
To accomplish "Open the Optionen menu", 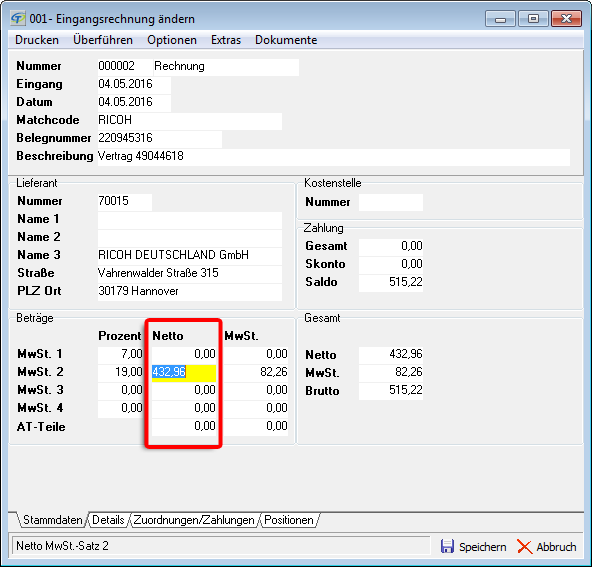I will pos(172,40).
